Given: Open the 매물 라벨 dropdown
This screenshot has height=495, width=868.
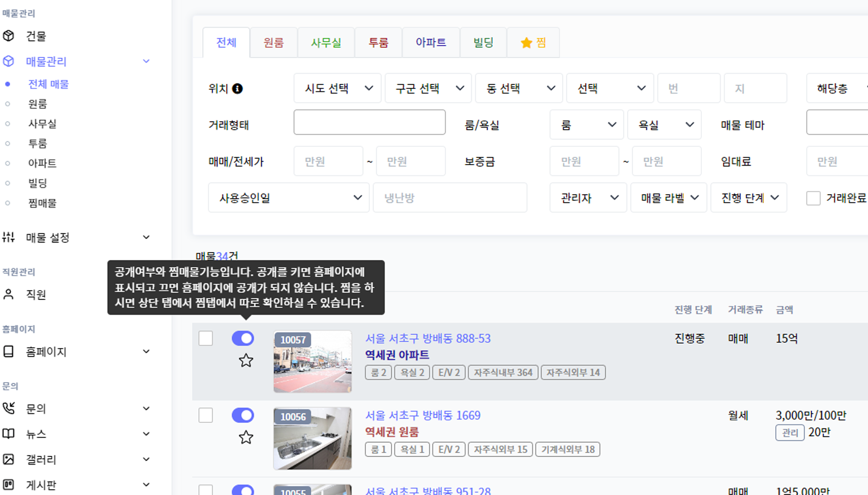Looking at the screenshot, I should click(x=669, y=198).
